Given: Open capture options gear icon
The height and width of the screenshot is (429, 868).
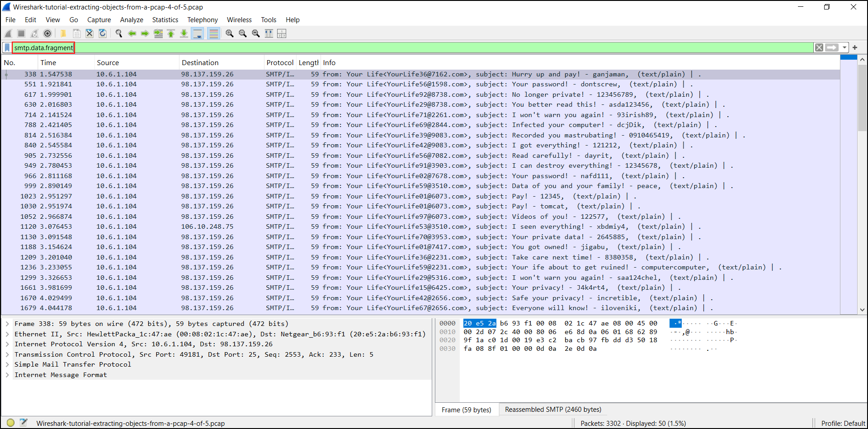Looking at the screenshot, I should [x=47, y=33].
